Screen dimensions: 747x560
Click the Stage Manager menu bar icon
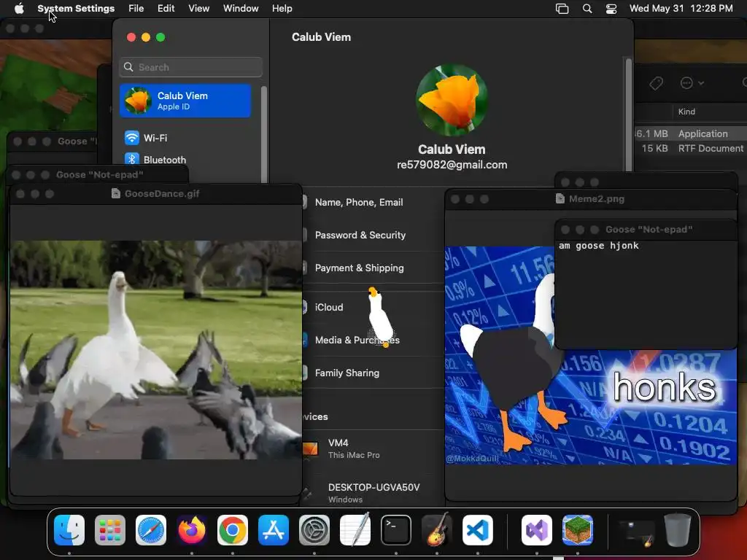[562, 9]
